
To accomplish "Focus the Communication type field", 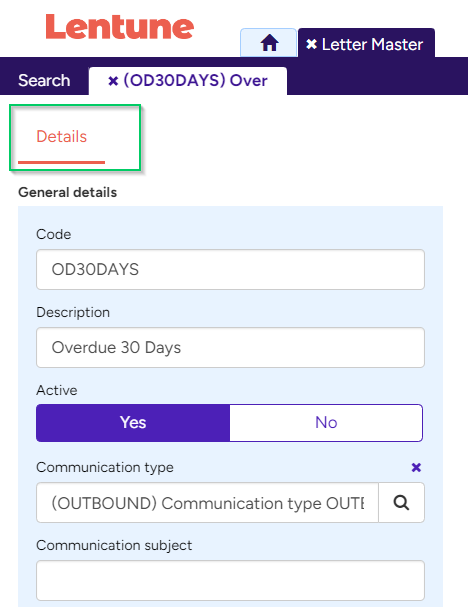I will point(207,502).
